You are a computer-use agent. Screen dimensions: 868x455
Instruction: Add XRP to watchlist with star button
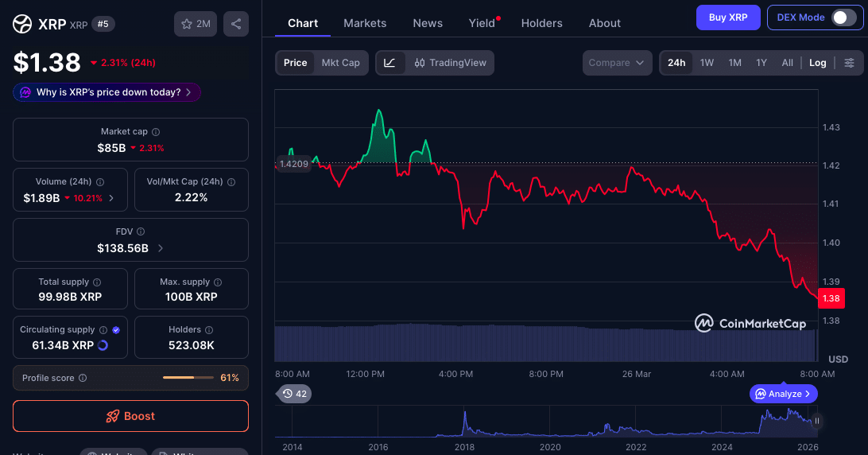click(x=196, y=24)
